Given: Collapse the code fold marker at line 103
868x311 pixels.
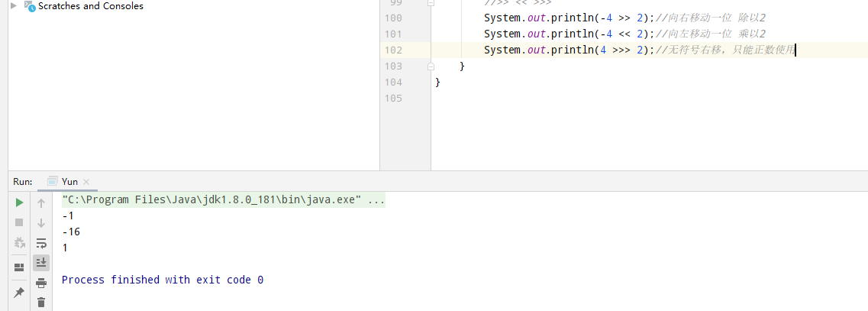Looking at the screenshot, I should coord(431,66).
